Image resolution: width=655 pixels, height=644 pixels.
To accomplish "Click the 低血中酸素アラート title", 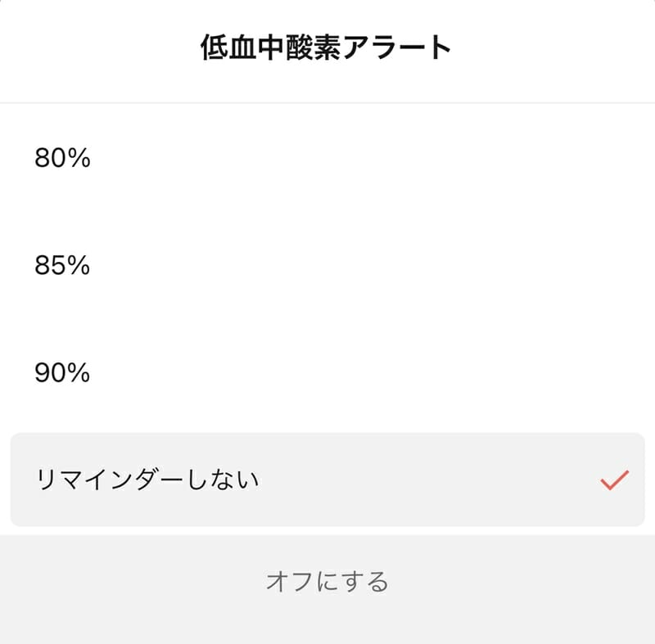I will click(327, 47).
